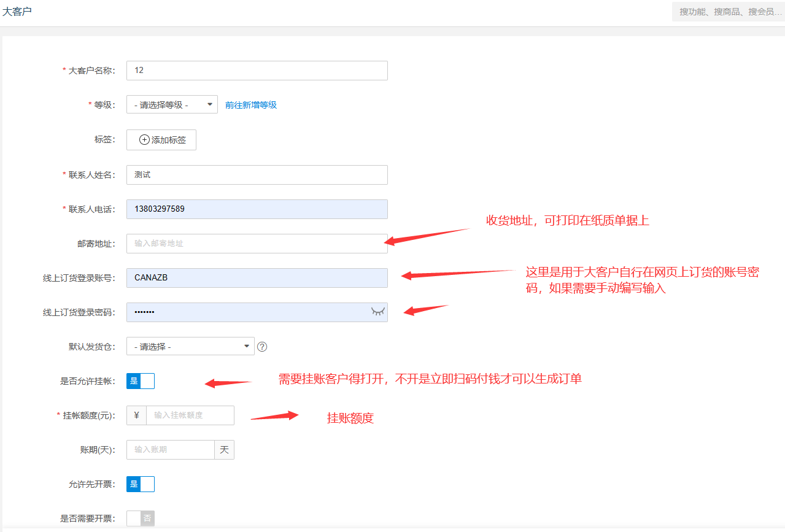The height and width of the screenshot is (532, 785).
Task: Toggle the 是否允许挂帐 switch
Action: (141, 381)
